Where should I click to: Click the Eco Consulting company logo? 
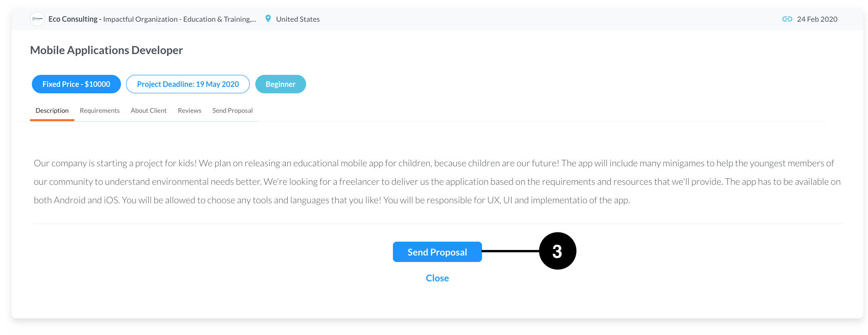point(37,19)
